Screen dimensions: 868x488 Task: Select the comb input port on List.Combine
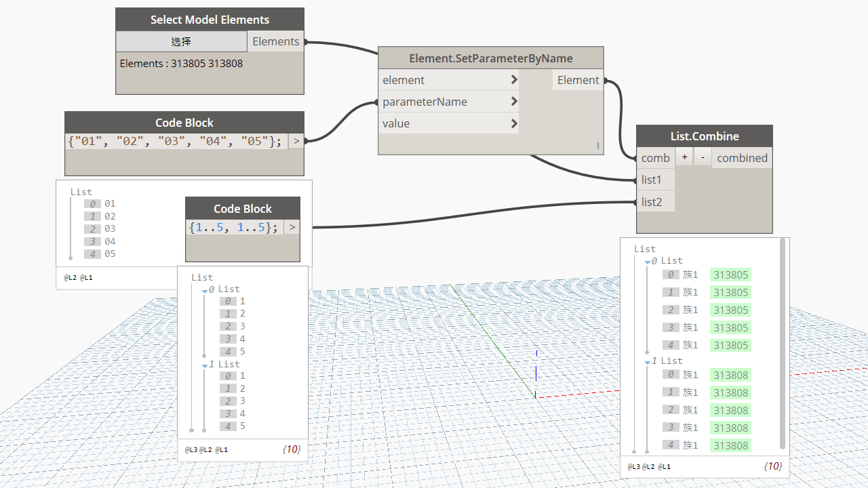click(656, 158)
